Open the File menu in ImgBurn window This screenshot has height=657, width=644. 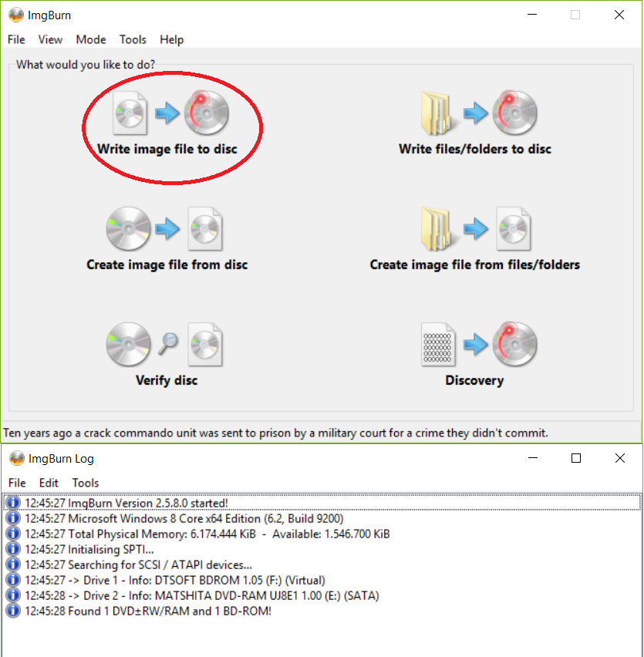click(x=16, y=40)
